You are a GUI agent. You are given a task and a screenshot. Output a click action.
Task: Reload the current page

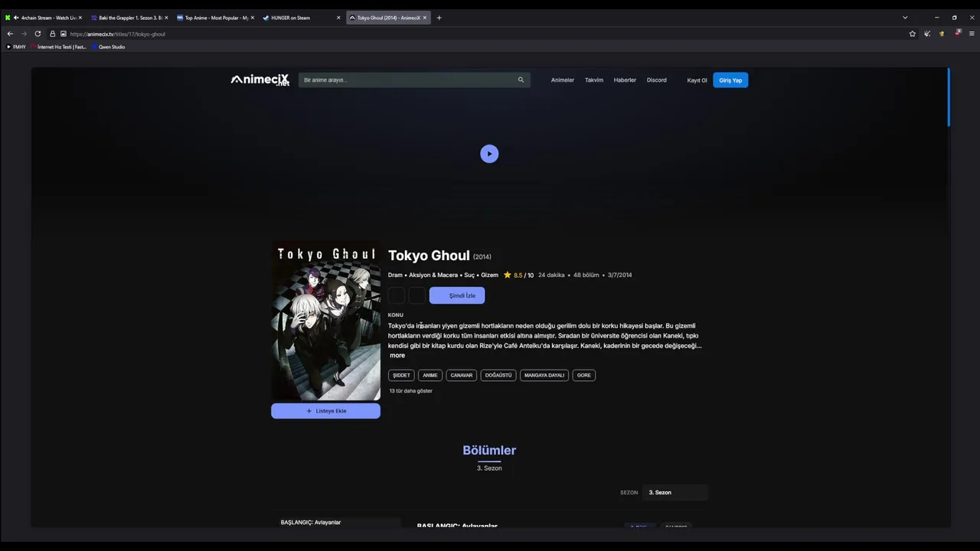(x=38, y=34)
